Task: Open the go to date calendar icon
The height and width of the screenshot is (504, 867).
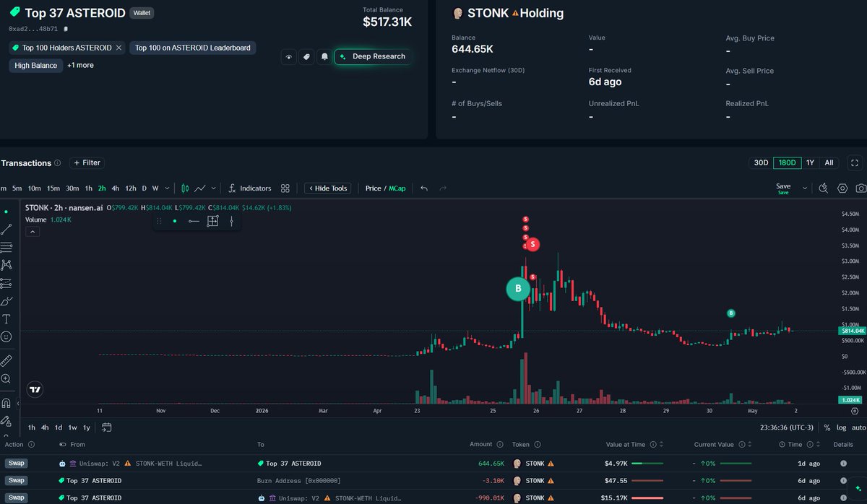Action: 106,427
